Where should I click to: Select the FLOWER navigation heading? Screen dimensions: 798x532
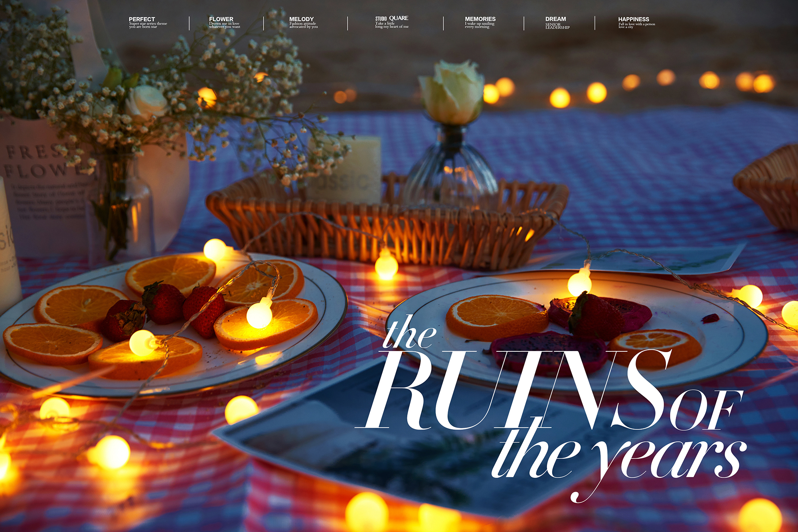pos(221,19)
